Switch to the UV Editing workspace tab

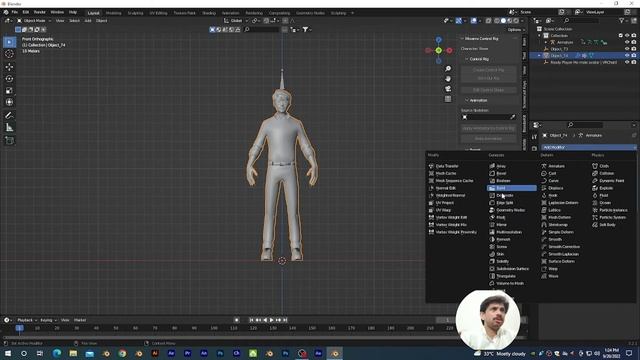pyautogui.click(x=158, y=13)
